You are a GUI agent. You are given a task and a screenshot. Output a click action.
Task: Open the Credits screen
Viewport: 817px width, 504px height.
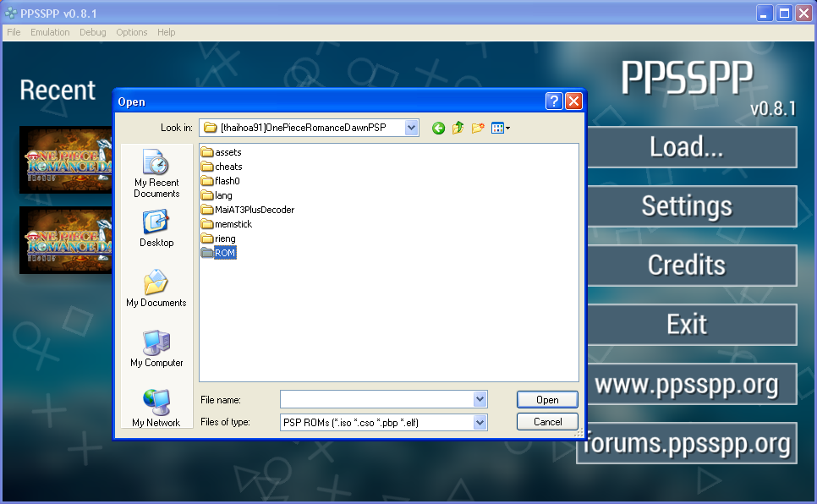point(693,266)
